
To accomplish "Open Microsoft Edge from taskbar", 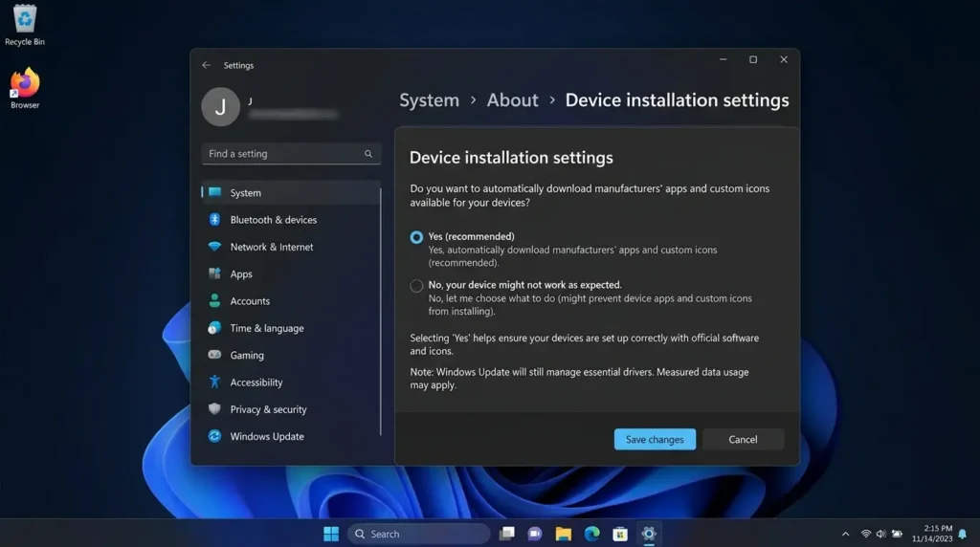I will (x=591, y=534).
